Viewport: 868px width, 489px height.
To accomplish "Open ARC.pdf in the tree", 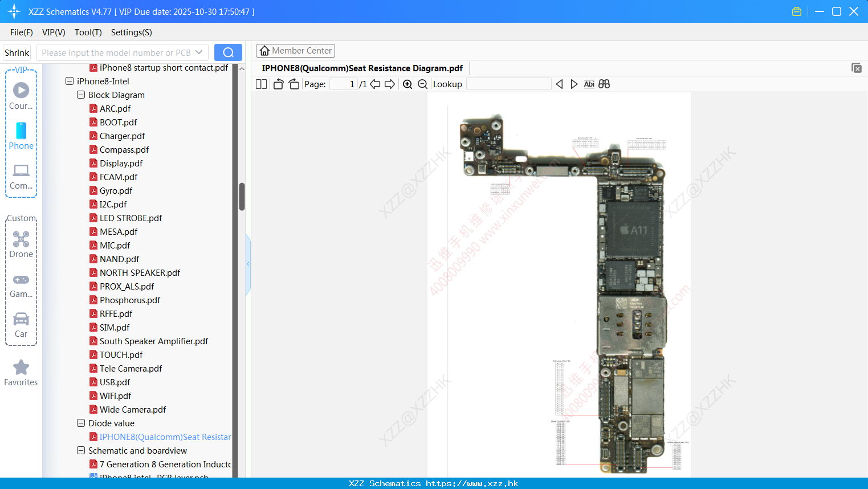I will [115, 108].
